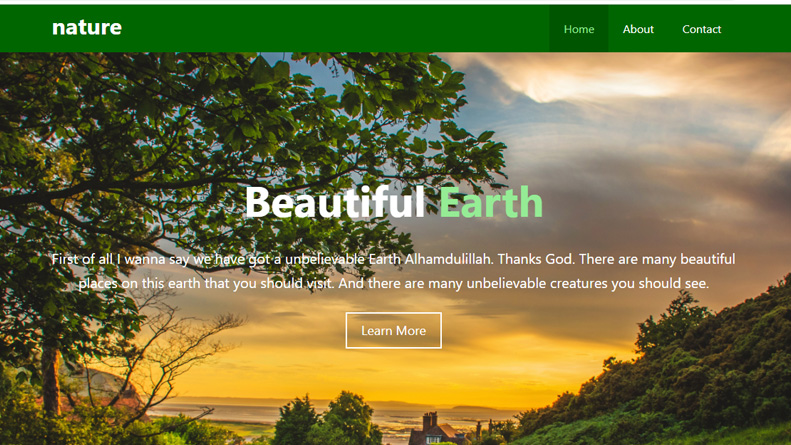
Task: Click the green word Earth in the heading
Action: click(x=491, y=202)
